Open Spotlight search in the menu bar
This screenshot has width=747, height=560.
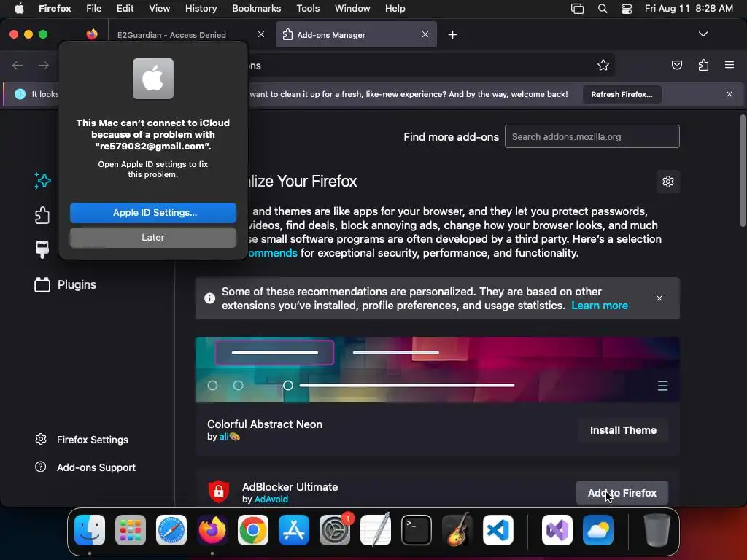click(602, 8)
